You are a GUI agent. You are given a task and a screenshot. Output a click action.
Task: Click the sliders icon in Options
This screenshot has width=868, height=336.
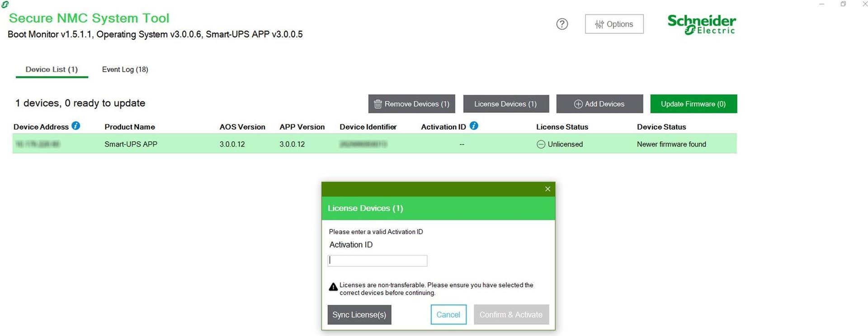click(599, 24)
